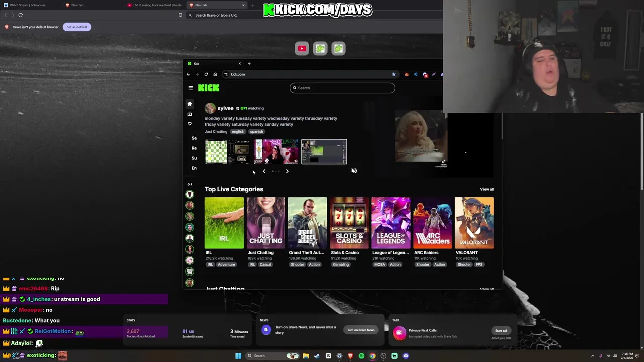Open the chess stream thumbnail
Viewport: 644px width, 362px height.
[x=227, y=152]
